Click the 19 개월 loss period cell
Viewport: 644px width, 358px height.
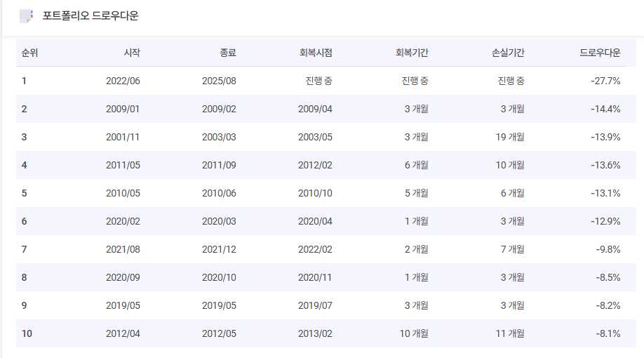(510, 137)
